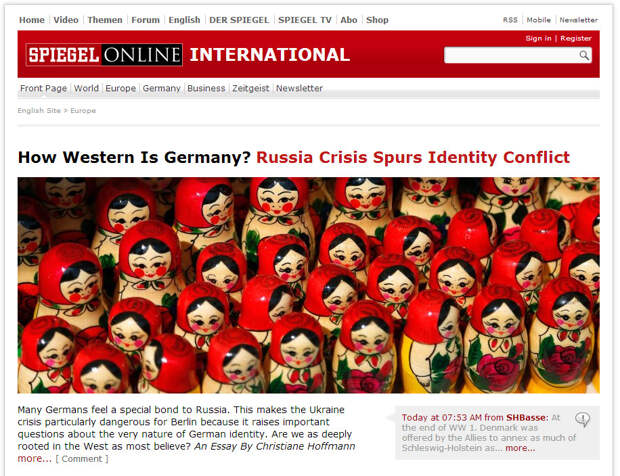This screenshot has height=476, width=620.
Task: Open the Video section
Action: tap(66, 20)
